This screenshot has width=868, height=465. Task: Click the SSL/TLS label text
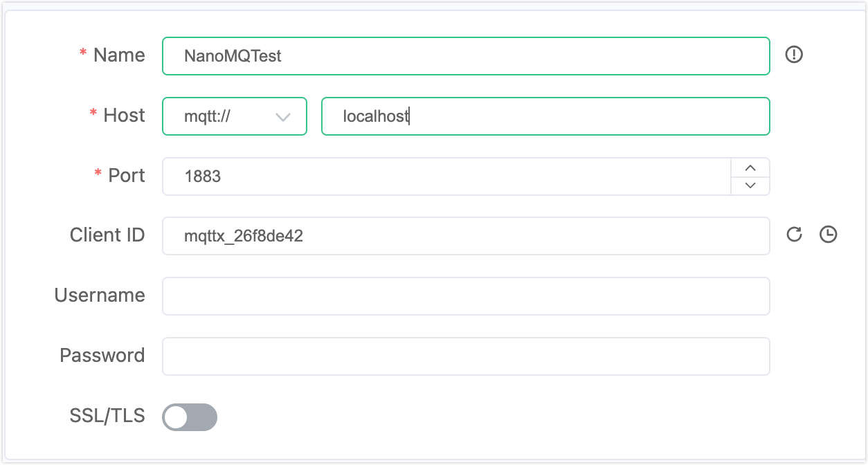pyautogui.click(x=107, y=416)
